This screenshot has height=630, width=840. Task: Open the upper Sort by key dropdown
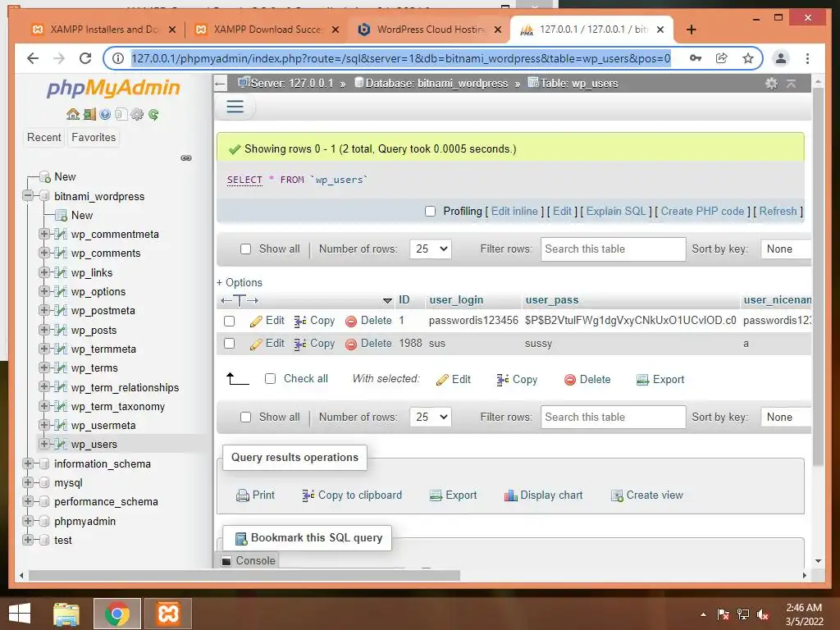pos(786,249)
